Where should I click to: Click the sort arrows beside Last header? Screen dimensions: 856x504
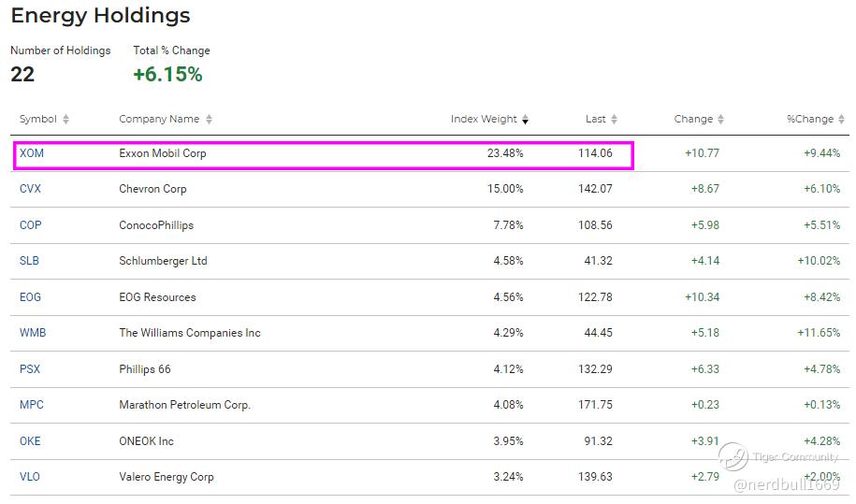[x=614, y=120]
